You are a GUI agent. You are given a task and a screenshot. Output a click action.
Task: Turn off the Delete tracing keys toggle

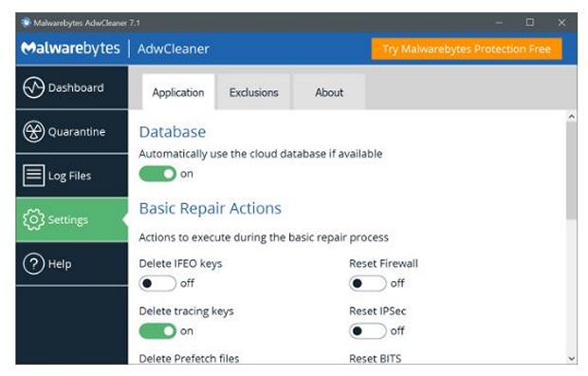(157, 331)
